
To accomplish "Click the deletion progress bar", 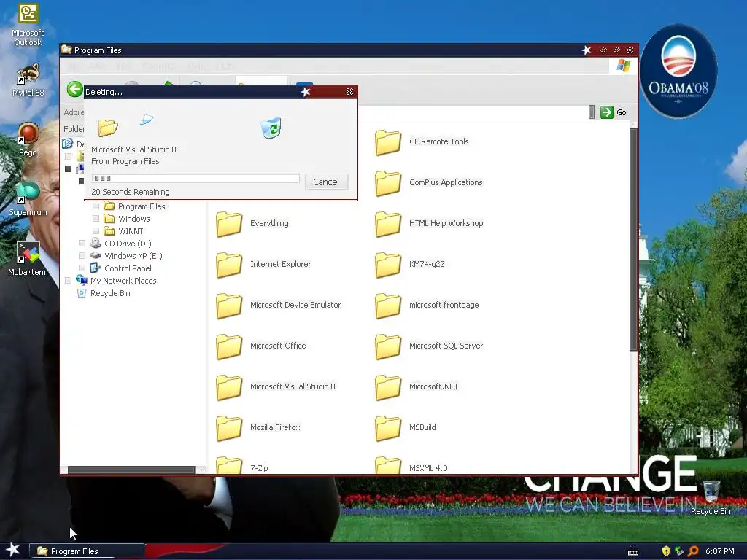I will click(x=196, y=178).
